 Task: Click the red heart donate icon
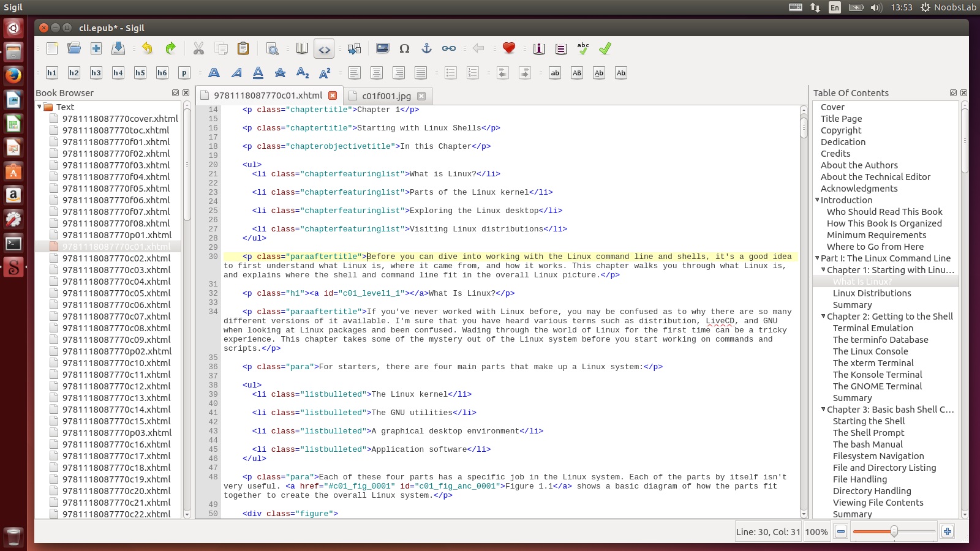pos(508,48)
